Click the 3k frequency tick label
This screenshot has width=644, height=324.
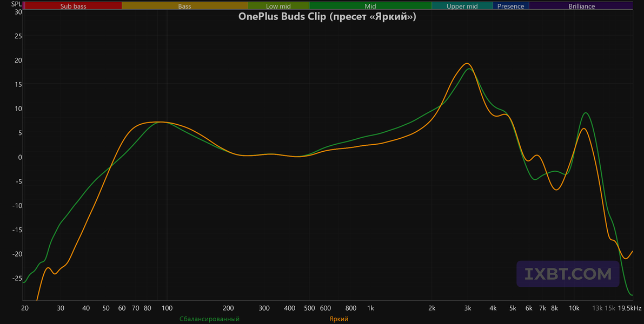click(467, 308)
